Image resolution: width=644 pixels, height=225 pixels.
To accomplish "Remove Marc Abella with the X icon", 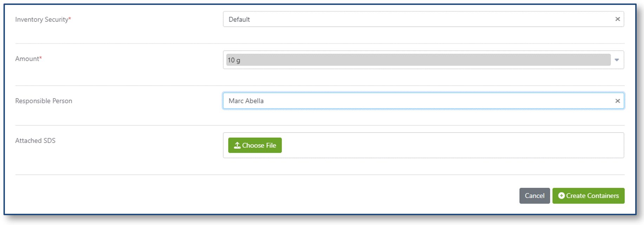I will (x=617, y=101).
